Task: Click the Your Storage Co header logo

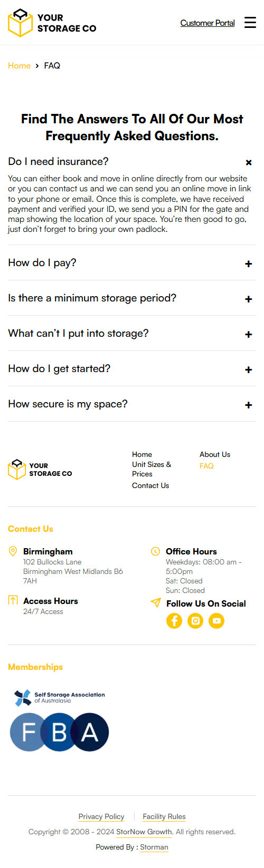Action: (x=52, y=23)
